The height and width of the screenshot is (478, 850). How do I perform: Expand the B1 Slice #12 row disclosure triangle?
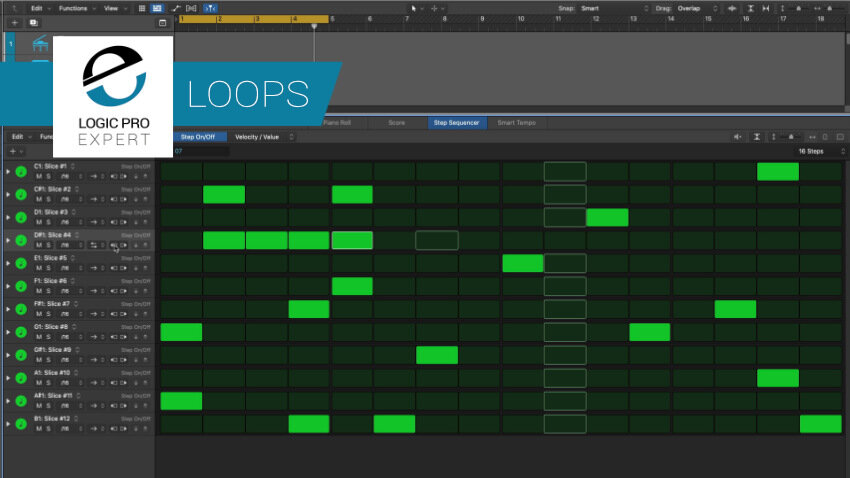8,424
